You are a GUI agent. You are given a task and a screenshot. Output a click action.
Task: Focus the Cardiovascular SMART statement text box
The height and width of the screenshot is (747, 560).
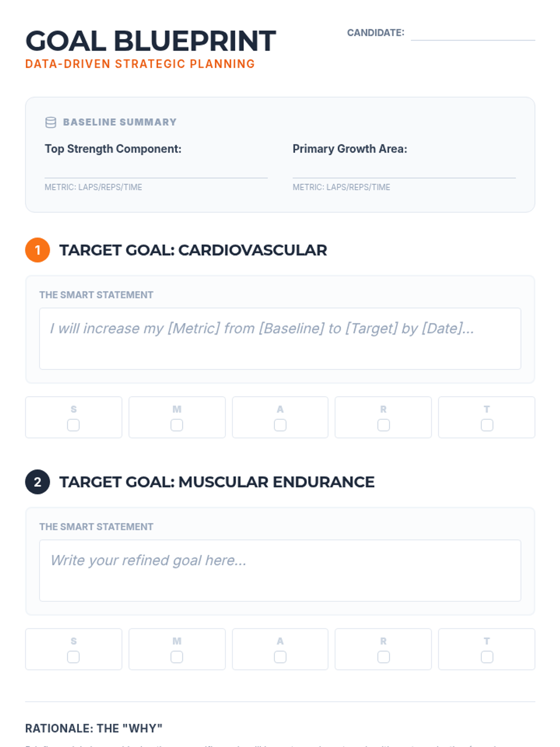click(x=280, y=338)
